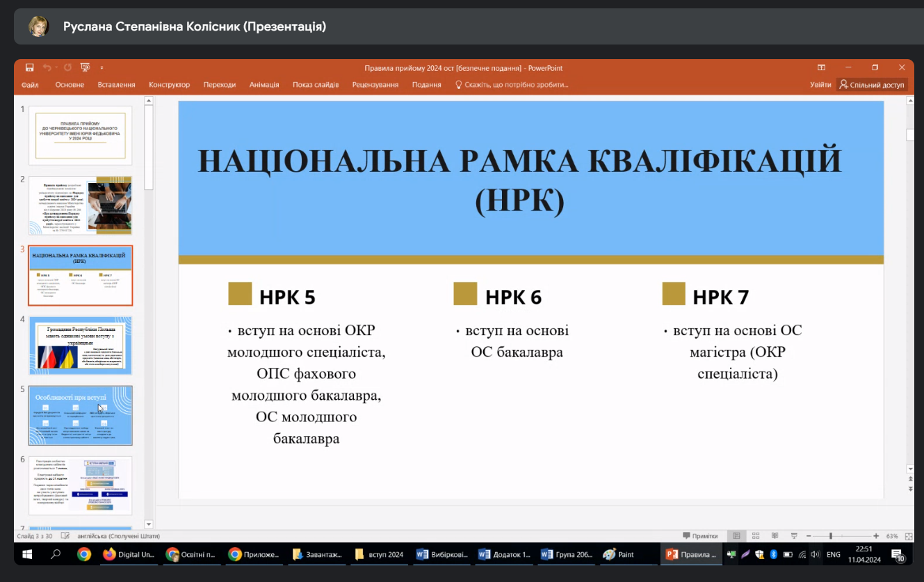Open the Конструктор tab
The image size is (924, 582).
(169, 85)
